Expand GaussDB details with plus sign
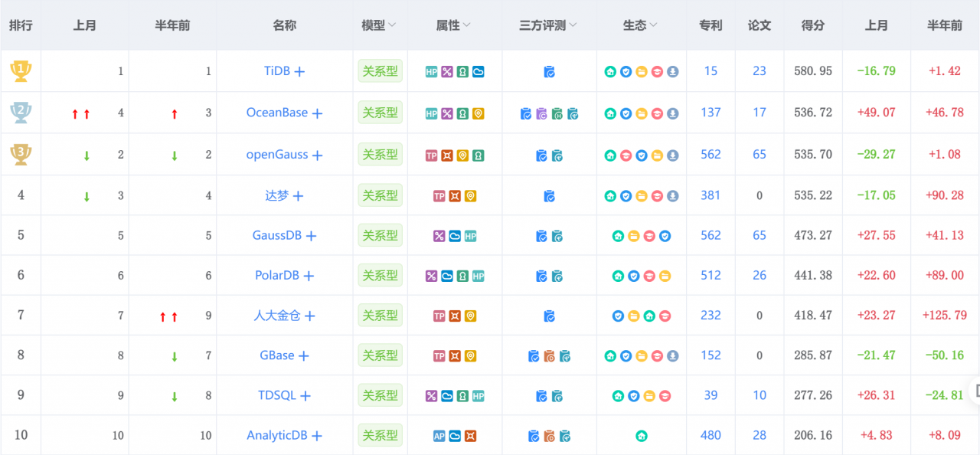The width and height of the screenshot is (980, 455). coord(311,236)
